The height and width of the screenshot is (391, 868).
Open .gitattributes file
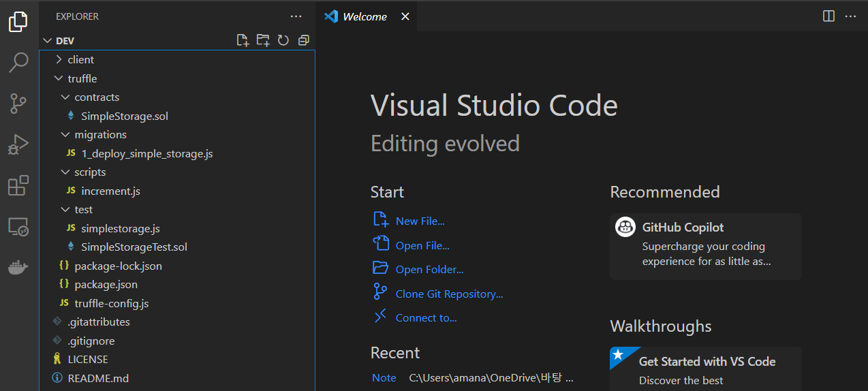[177, 322]
